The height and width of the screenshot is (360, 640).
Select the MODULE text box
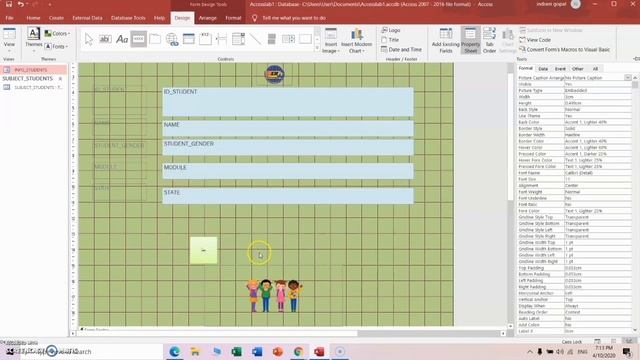[288, 171]
